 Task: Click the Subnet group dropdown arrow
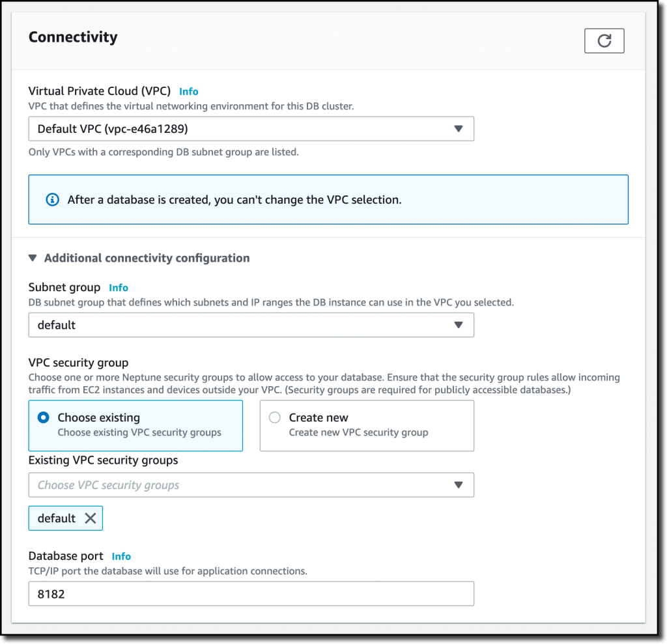(x=458, y=325)
